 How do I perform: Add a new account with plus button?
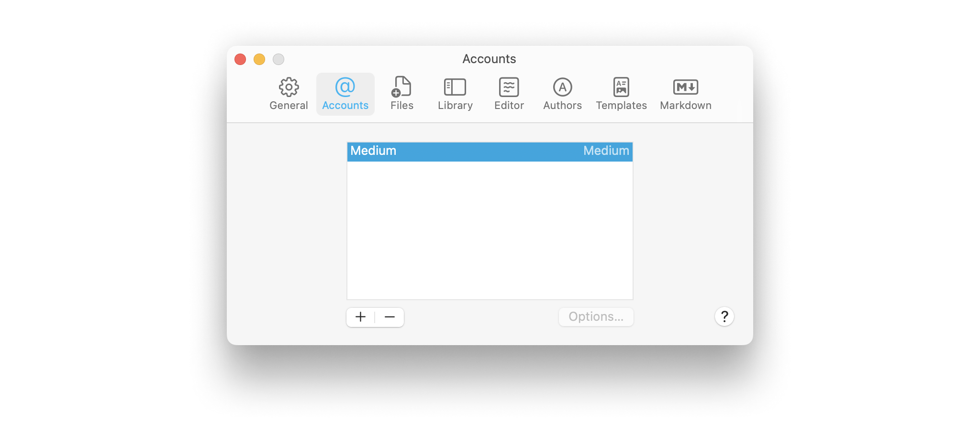click(360, 317)
